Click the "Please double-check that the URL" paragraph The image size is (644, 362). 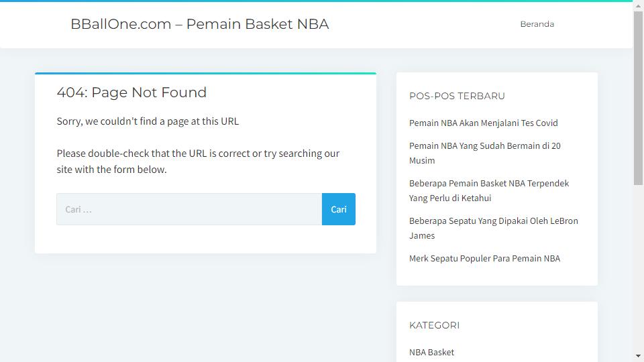coord(198,162)
